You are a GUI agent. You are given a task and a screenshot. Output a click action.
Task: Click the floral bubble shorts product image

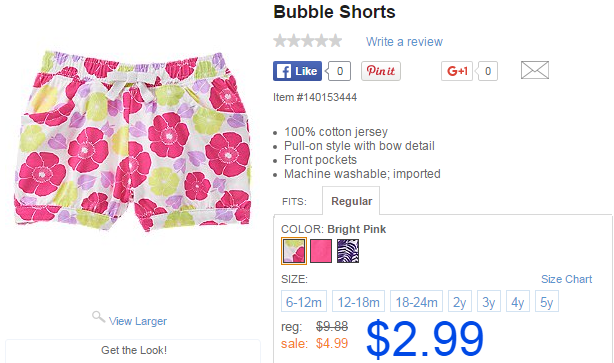[x=132, y=141]
